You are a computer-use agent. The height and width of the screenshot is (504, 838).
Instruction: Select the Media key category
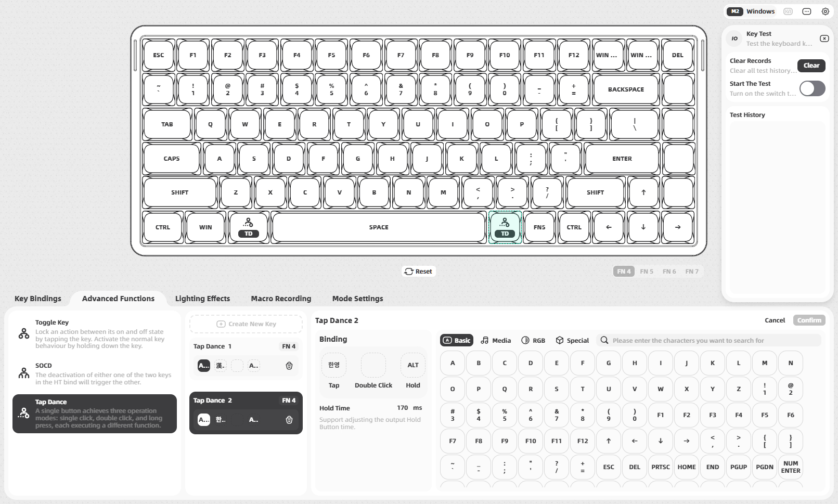coord(495,340)
